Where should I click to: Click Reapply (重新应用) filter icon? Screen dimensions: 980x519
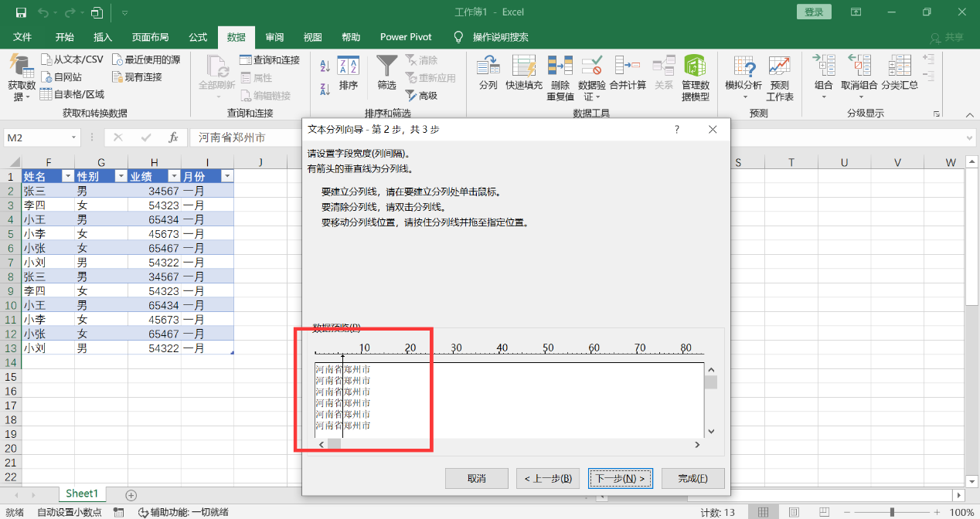pos(430,78)
